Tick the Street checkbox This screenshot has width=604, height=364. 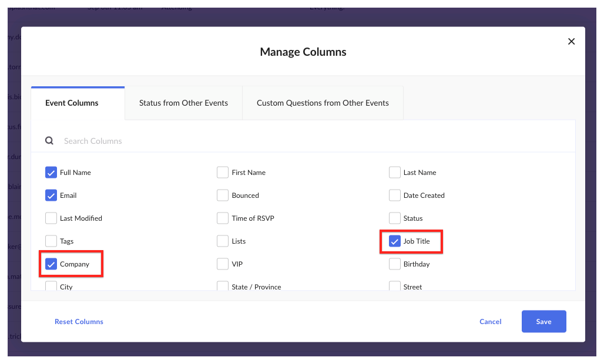tap(394, 286)
